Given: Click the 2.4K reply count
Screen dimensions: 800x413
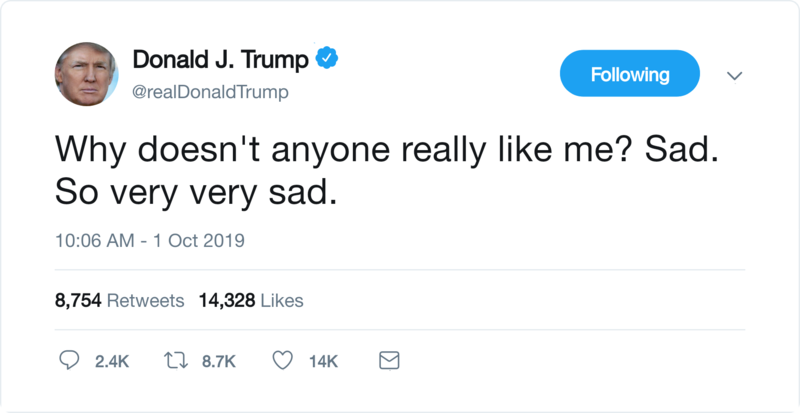Looking at the screenshot, I should [x=112, y=361].
